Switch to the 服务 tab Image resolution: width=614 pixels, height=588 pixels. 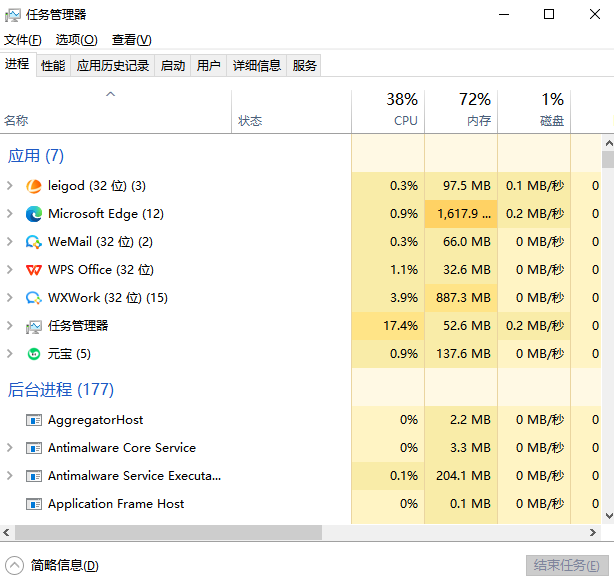[x=304, y=65]
